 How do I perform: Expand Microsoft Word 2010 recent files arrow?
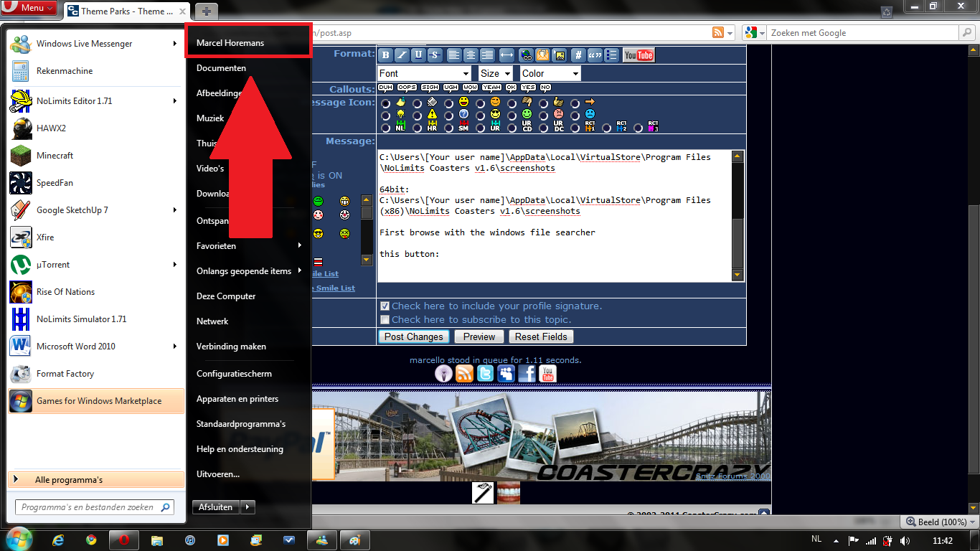(175, 347)
